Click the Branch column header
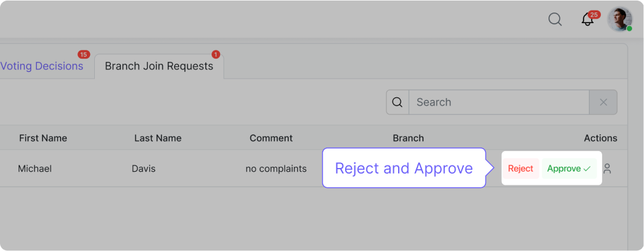The image size is (644, 251). 408,138
